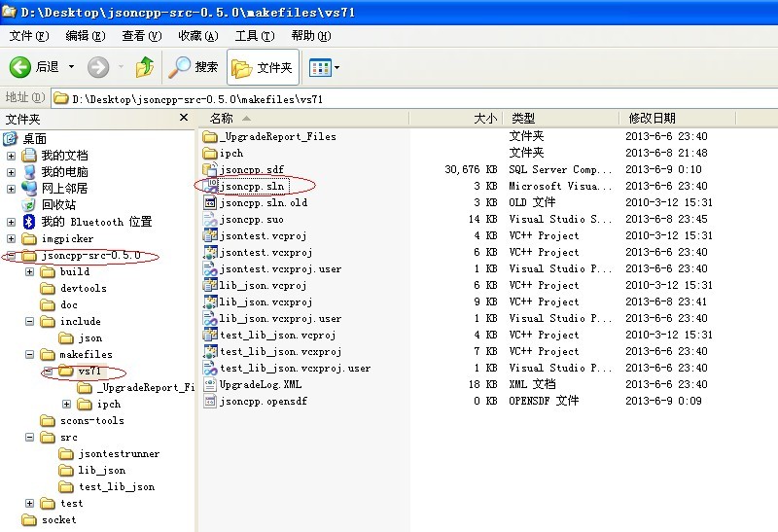Expand the test folder tree node
This screenshot has height=532, width=778.
tap(30, 503)
